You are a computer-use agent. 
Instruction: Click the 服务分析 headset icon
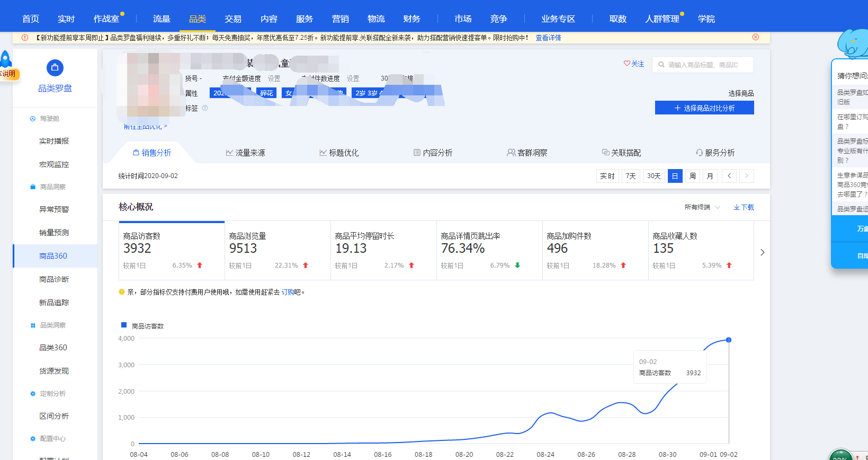coord(699,153)
